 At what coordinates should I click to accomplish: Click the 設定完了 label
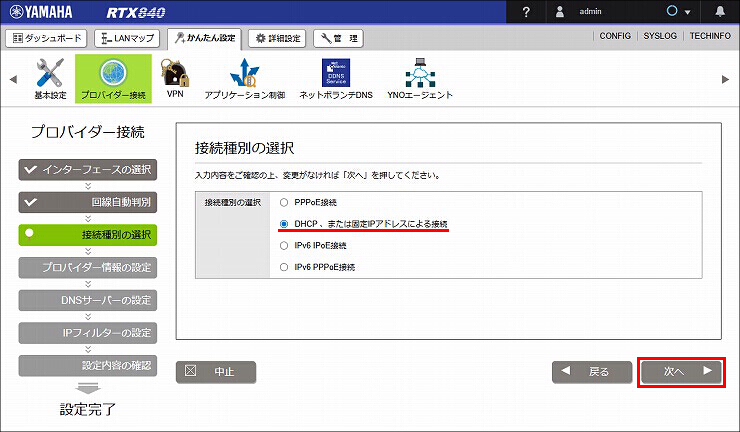click(x=88, y=409)
